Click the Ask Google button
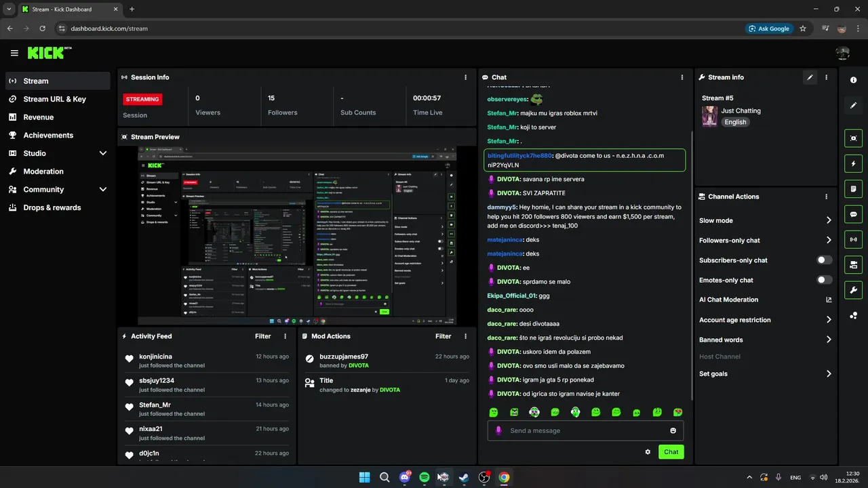 [768, 28]
